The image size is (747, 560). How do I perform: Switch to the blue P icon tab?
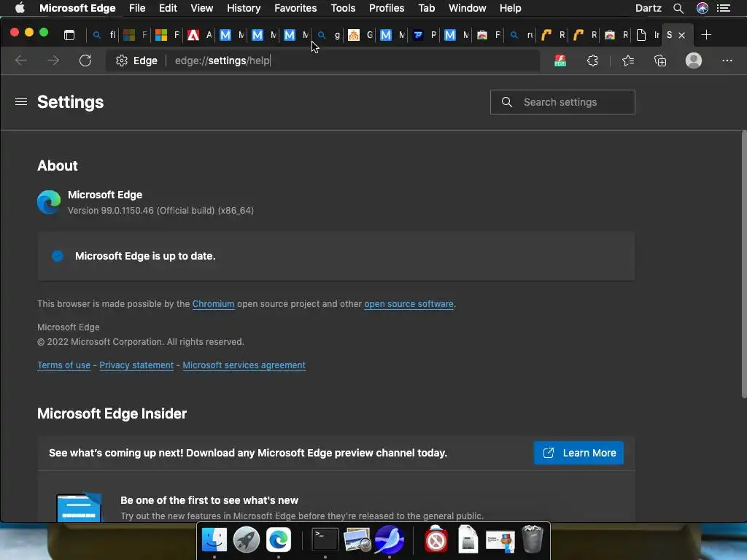425,35
